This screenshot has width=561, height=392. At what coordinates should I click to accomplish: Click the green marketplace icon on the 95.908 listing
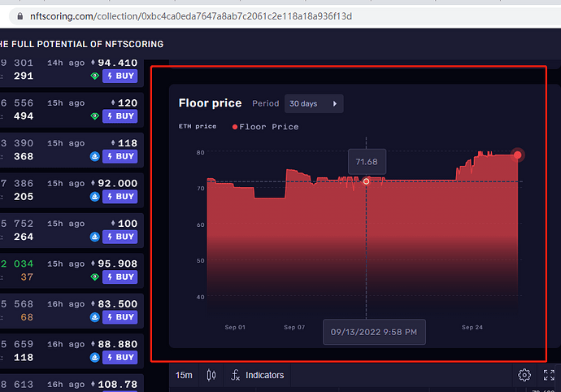95,277
